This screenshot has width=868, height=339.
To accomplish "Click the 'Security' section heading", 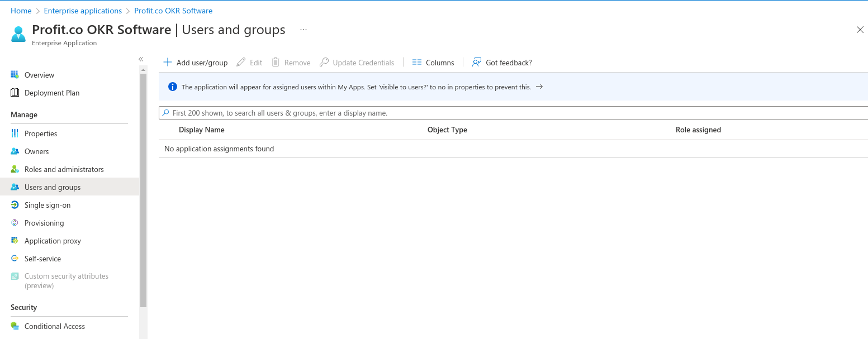I will pos(23,307).
